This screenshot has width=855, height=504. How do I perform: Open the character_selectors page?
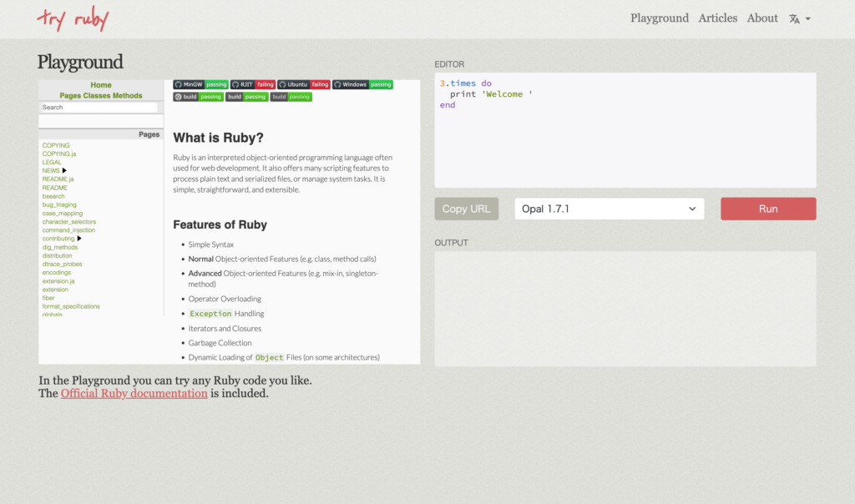(69, 222)
